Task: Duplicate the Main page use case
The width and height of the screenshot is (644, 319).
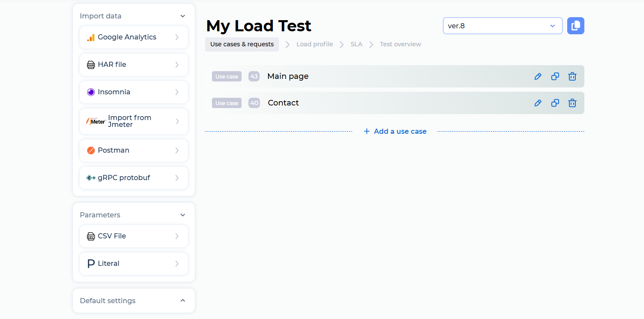Action: 555,76
